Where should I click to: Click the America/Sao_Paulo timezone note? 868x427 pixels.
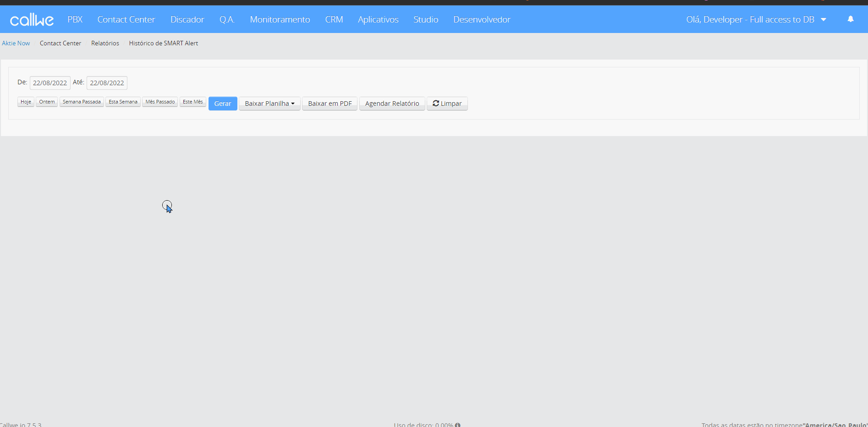click(x=785, y=425)
